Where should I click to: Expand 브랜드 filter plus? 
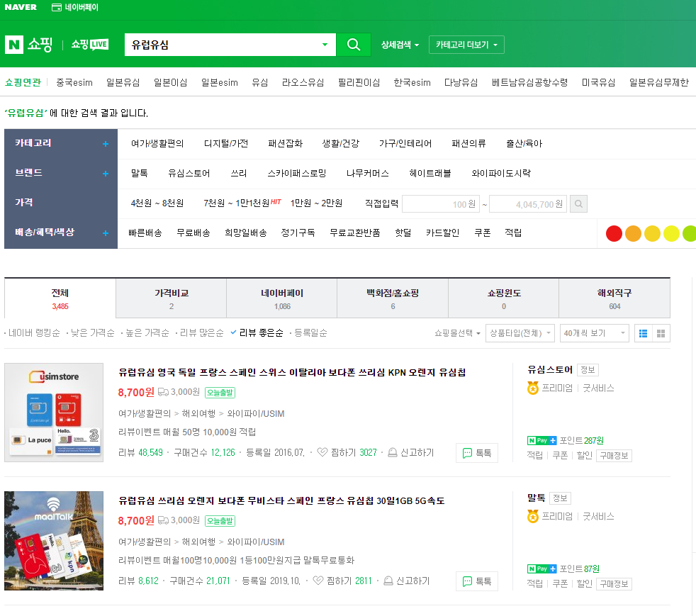click(x=106, y=174)
